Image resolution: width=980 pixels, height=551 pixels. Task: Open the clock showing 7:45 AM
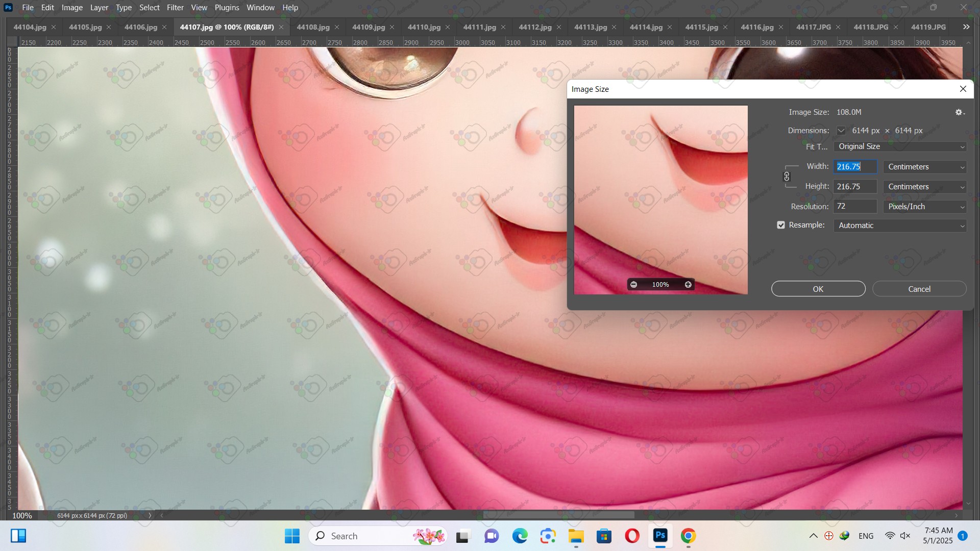[938, 536]
